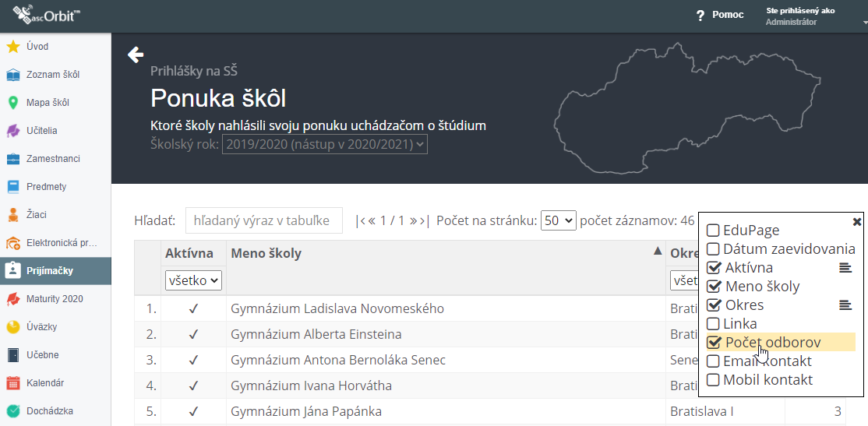
Task: Click the Pomoc question mark icon
Action: point(700,16)
